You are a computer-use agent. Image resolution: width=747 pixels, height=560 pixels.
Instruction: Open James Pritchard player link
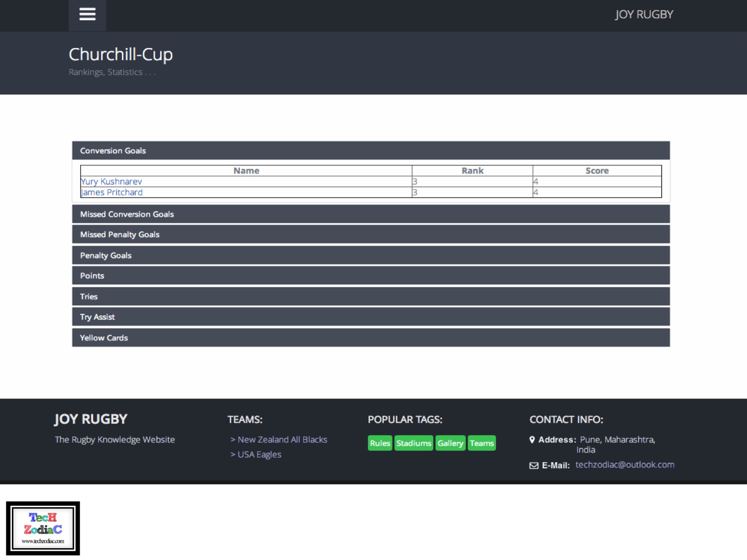click(112, 192)
